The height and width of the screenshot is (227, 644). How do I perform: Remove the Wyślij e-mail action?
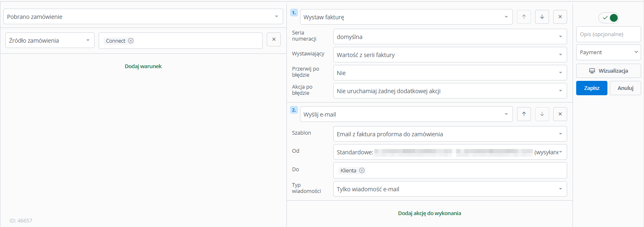(x=560, y=114)
